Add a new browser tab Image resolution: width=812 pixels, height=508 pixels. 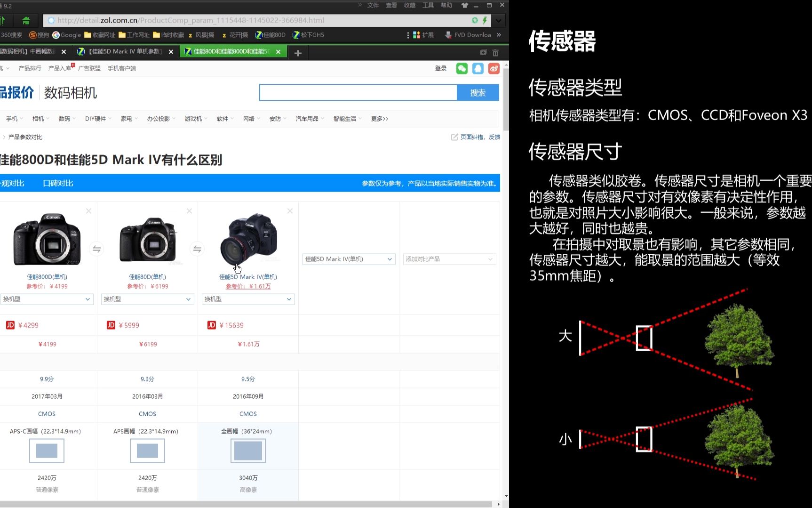[x=298, y=53]
